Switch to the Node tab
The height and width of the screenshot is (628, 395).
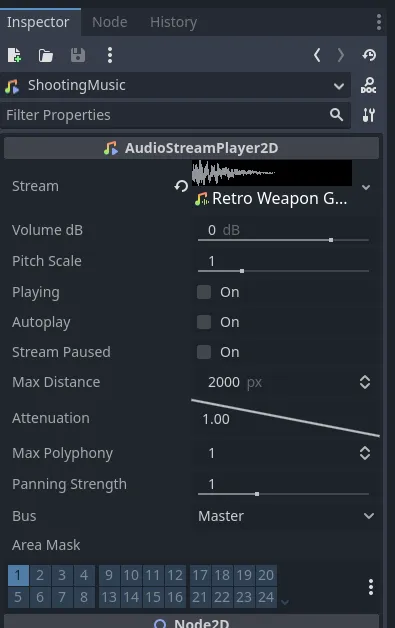coord(110,22)
